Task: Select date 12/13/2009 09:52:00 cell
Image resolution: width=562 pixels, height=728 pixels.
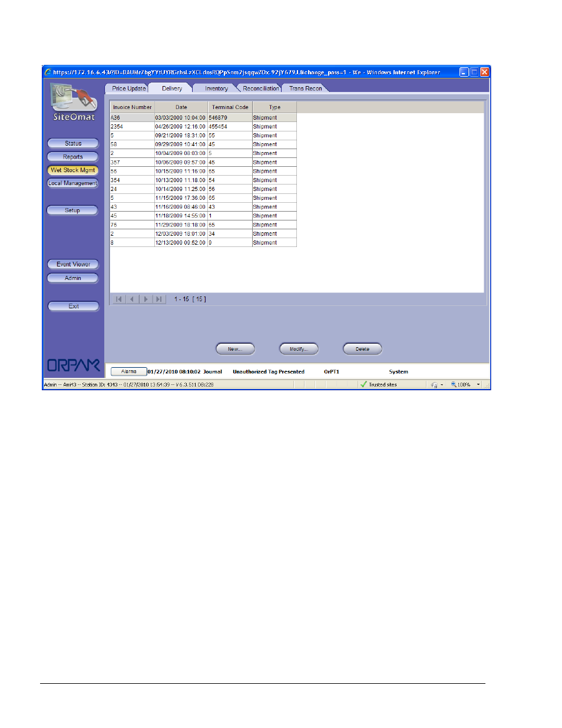Action: pos(180,243)
